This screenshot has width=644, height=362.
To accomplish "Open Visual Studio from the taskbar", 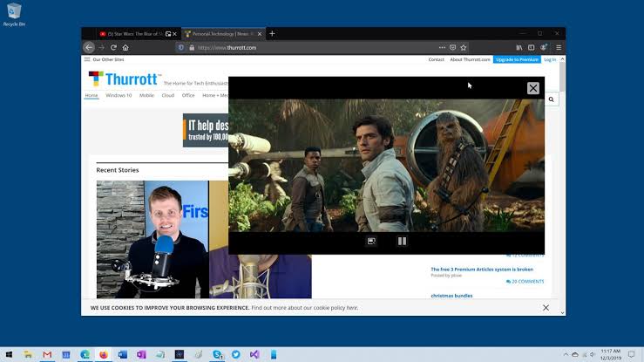I will [x=254, y=355].
